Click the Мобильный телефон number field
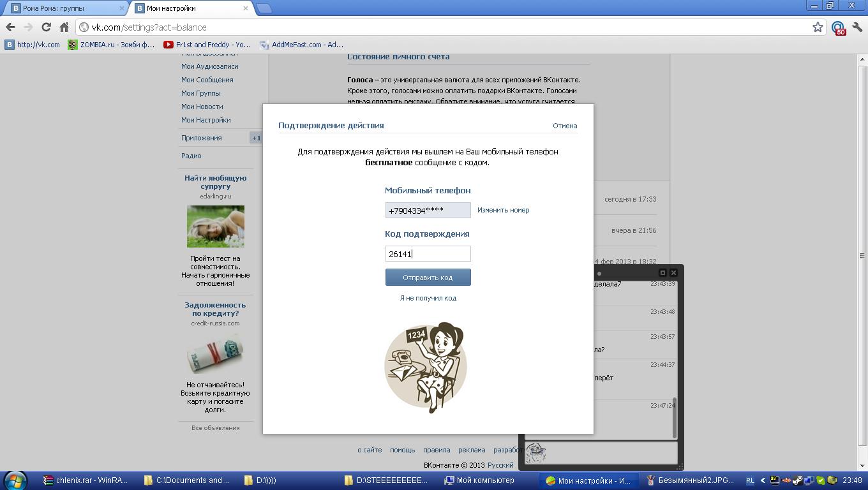The image size is (868, 490). point(428,211)
